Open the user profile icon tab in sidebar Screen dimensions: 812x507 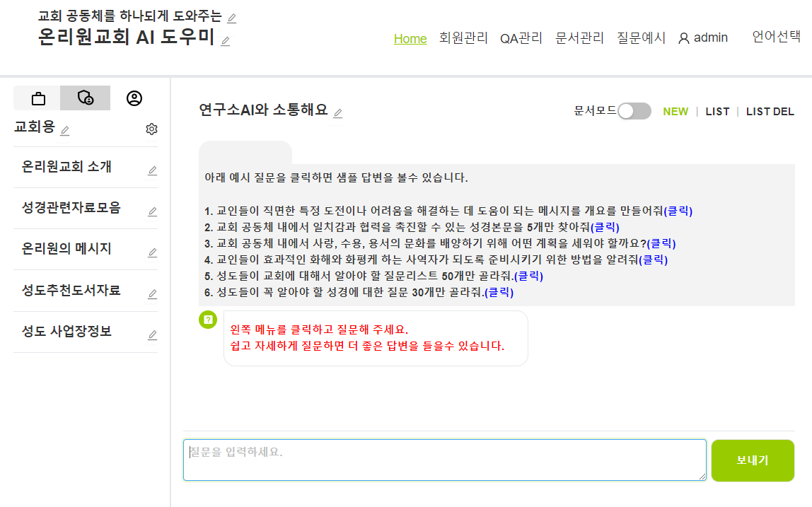click(x=134, y=98)
